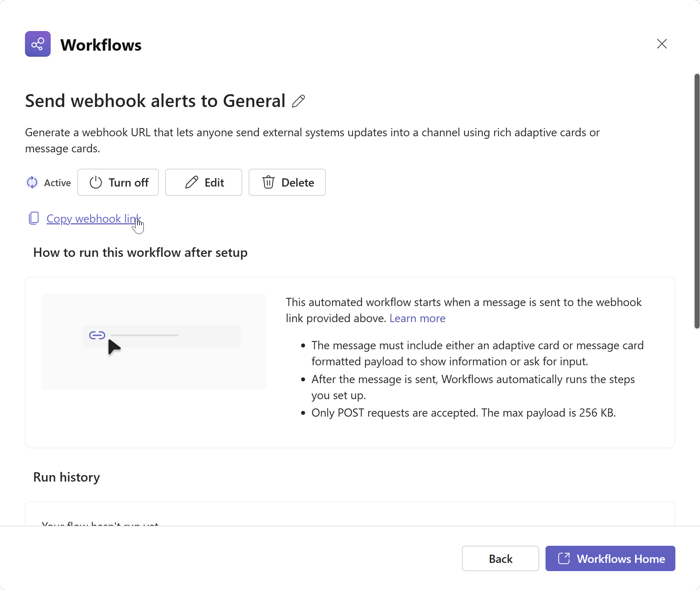Delete the webhook workflow
This screenshot has height=590, width=700.
(287, 182)
